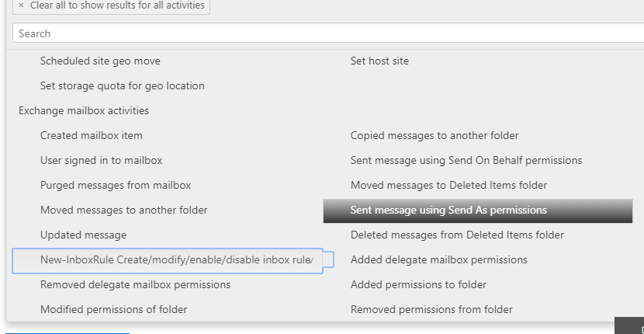Select Set host site activity
Screen dimensions: 644x334
[x=379, y=61]
